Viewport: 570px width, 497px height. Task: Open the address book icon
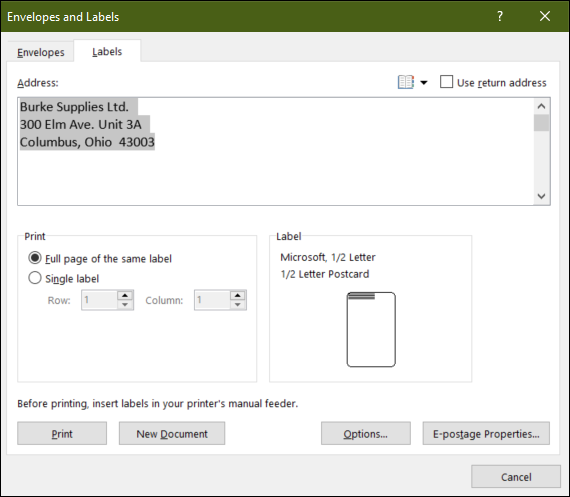click(406, 82)
